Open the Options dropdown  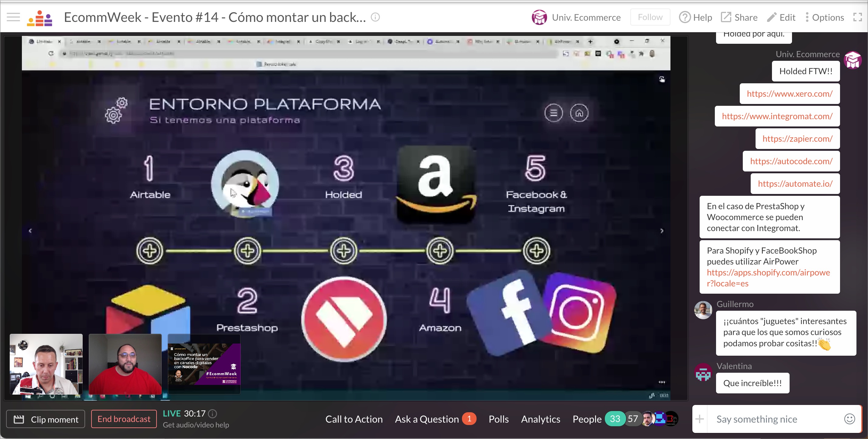[x=824, y=17]
